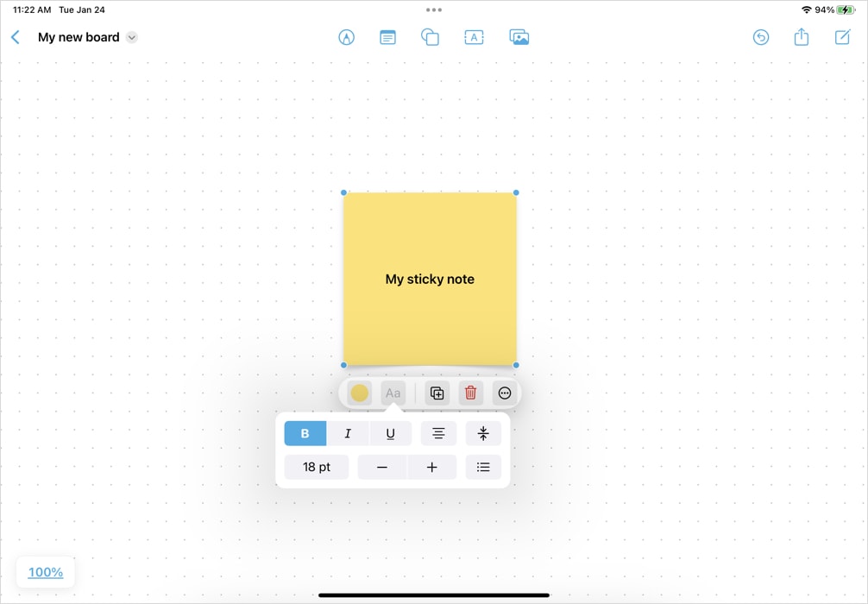The image size is (868, 604).
Task: Open the shapes library
Action: pos(430,37)
